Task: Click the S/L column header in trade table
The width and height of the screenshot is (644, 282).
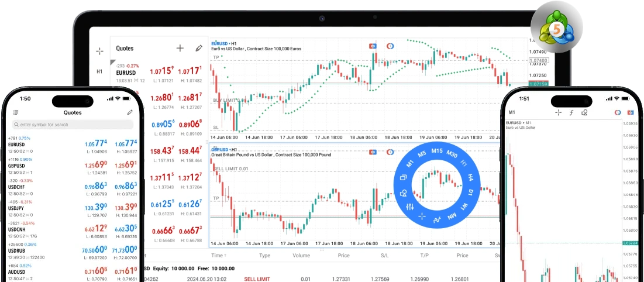Action: click(384, 255)
